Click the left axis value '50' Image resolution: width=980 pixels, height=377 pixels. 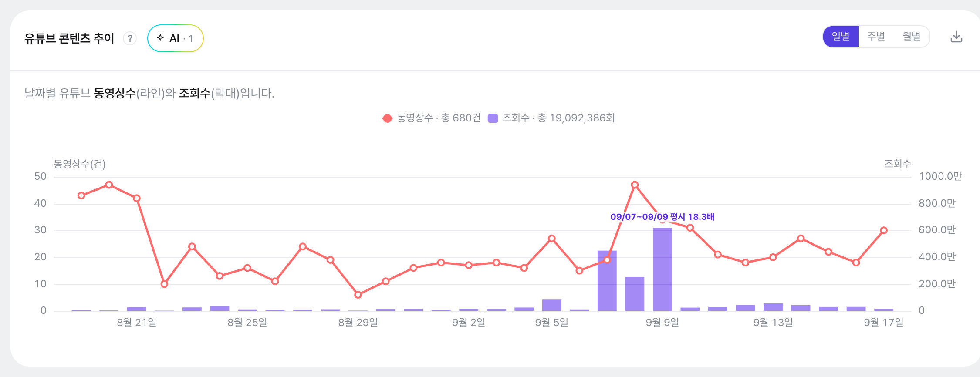41,176
